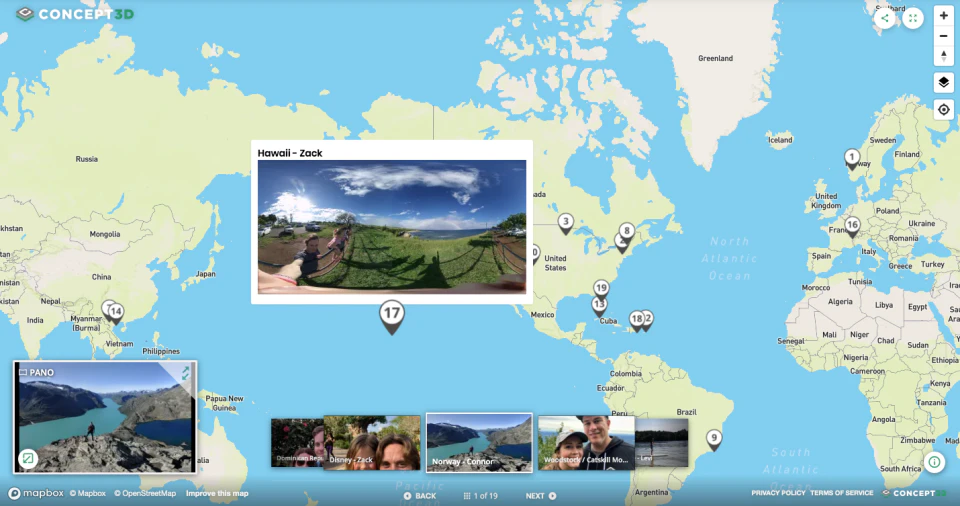This screenshot has width=960, height=506.
Task: Go to next stop with NEXT
Action: (541, 496)
